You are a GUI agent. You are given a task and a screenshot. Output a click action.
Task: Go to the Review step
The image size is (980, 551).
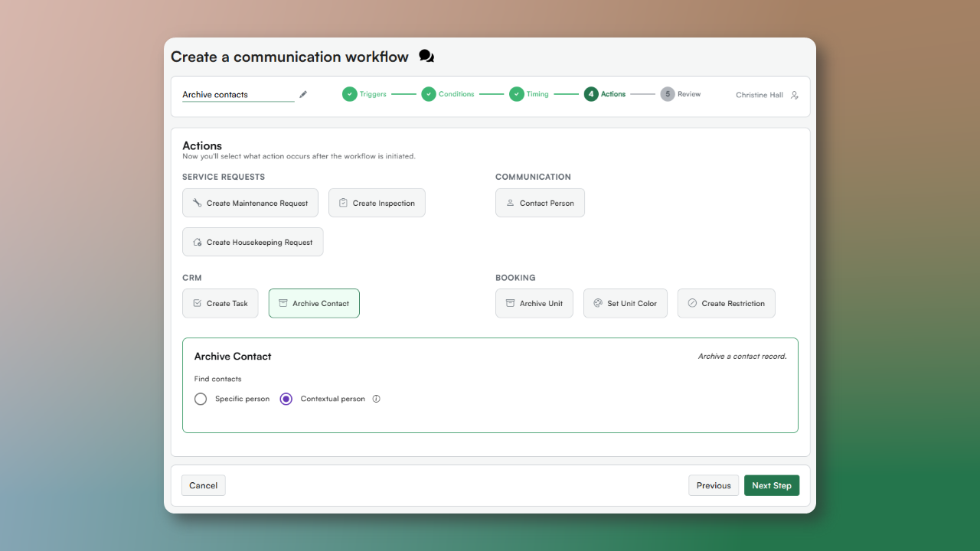click(681, 94)
